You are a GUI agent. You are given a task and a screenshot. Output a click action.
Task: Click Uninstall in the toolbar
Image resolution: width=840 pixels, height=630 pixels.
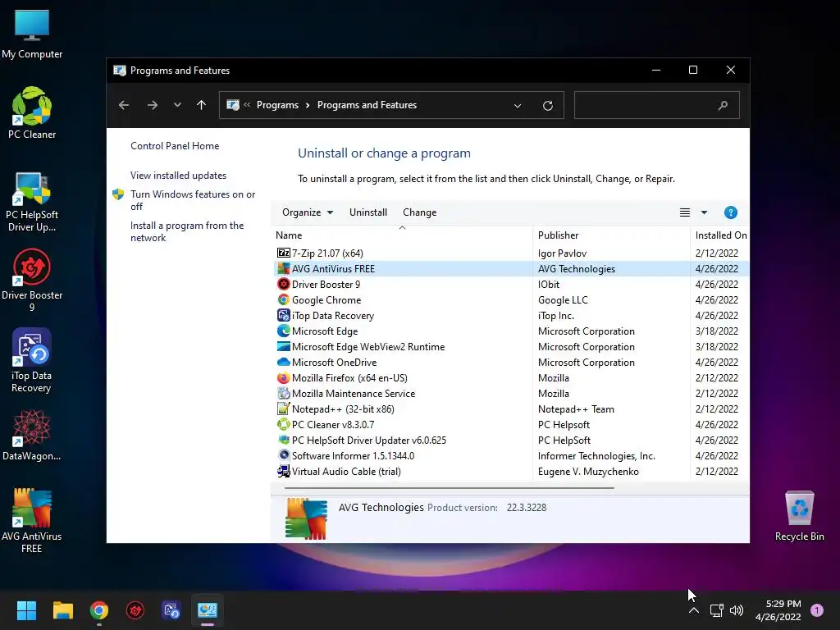pyautogui.click(x=368, y=212)
